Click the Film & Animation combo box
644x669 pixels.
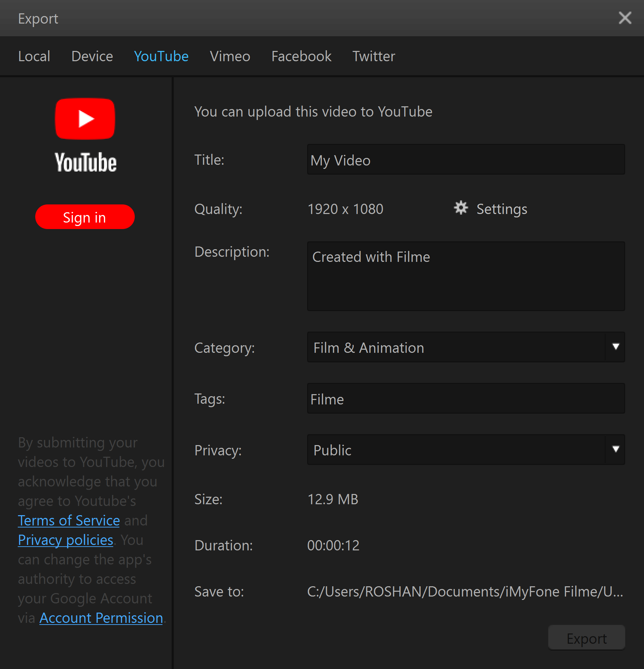point(466,347)
